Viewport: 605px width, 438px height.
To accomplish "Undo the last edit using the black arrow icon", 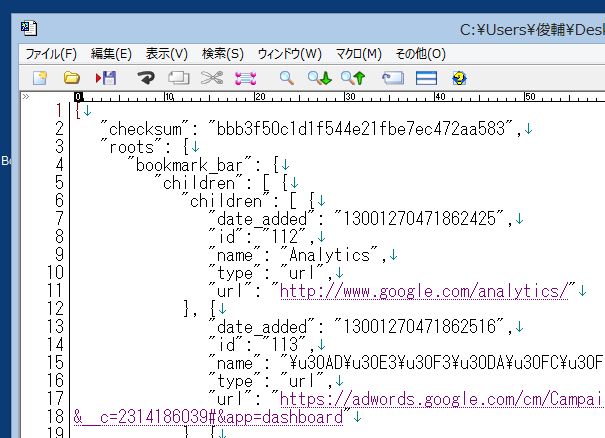I will 146,78.
